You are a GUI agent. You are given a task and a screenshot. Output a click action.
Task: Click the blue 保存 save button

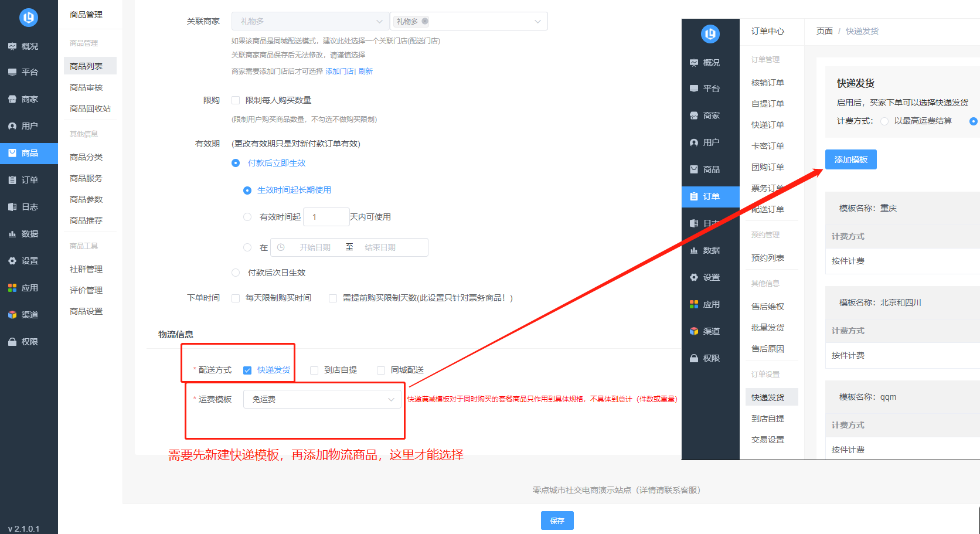tap(557, 521)
